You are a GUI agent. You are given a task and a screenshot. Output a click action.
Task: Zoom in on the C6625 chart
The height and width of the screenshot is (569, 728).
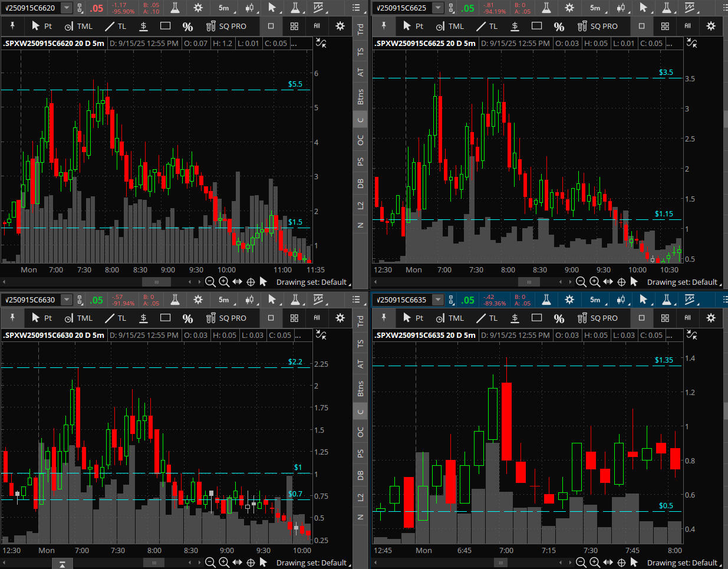pyautogui.click(x=595, y=282)
